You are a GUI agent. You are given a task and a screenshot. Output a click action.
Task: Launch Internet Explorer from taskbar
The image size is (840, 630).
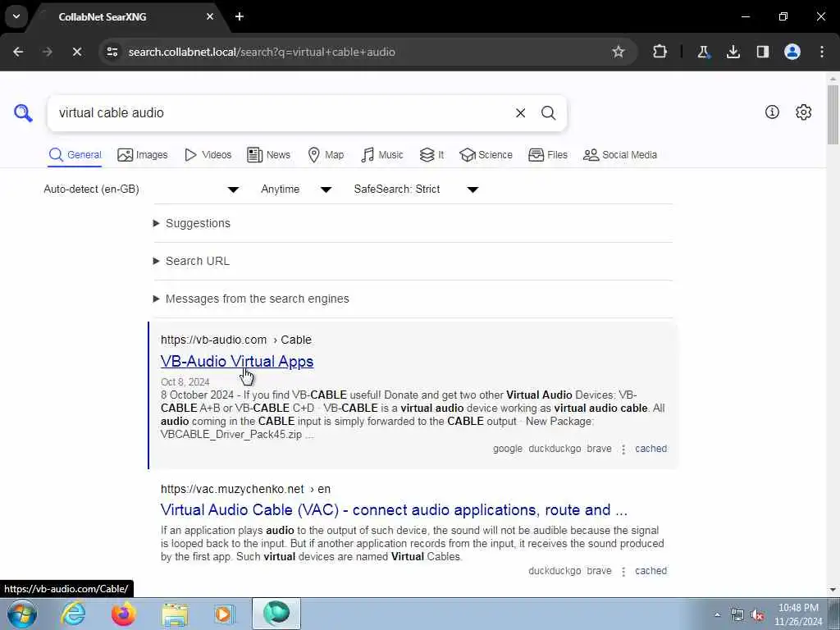(73, 614)
